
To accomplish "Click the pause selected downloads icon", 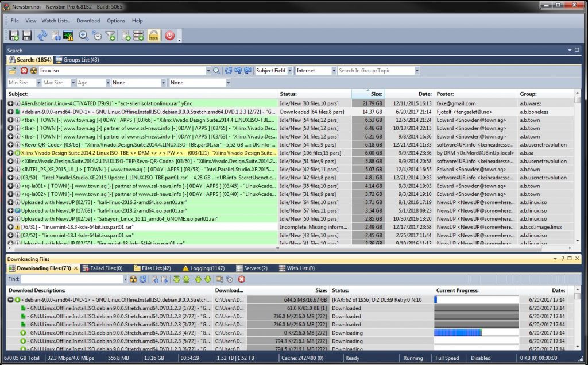I will pyautogui.click(x=155, y=279).
